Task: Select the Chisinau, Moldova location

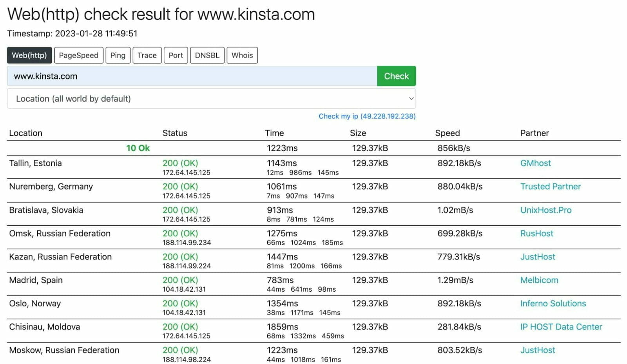Action: click(x=45, y=327)
